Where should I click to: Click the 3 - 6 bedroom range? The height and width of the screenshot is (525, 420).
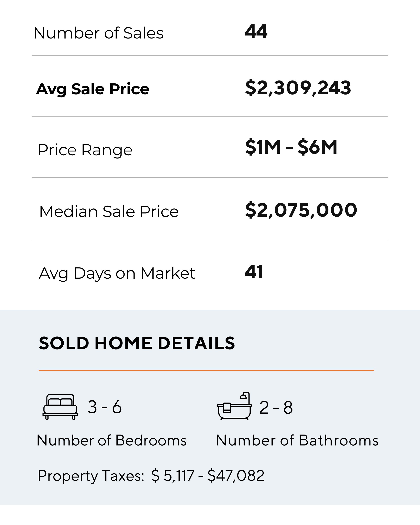tap(104, 407)
